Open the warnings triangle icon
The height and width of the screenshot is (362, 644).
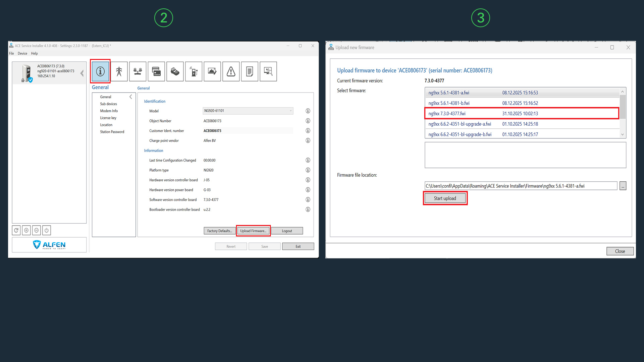click(231, 71)
